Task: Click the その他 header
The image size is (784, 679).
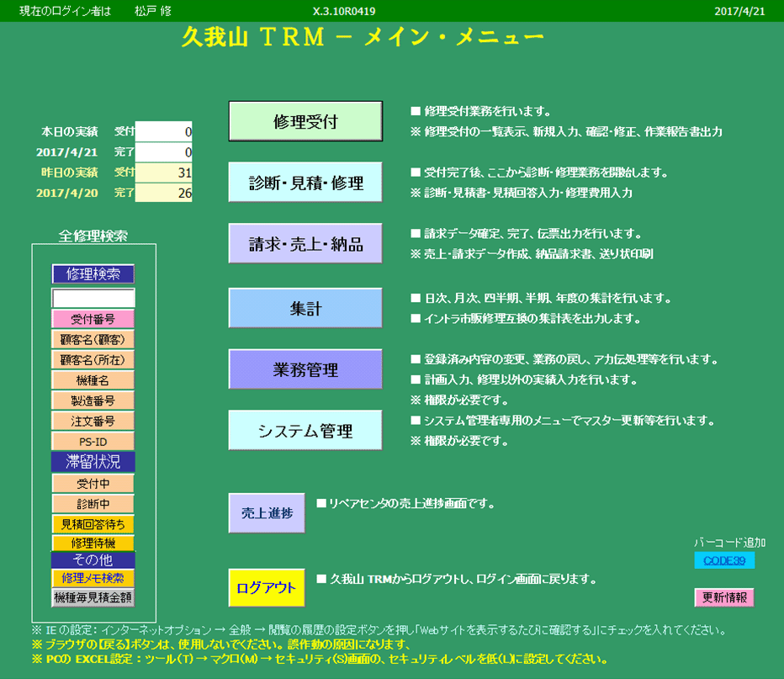Action: (x=93, y=560)
